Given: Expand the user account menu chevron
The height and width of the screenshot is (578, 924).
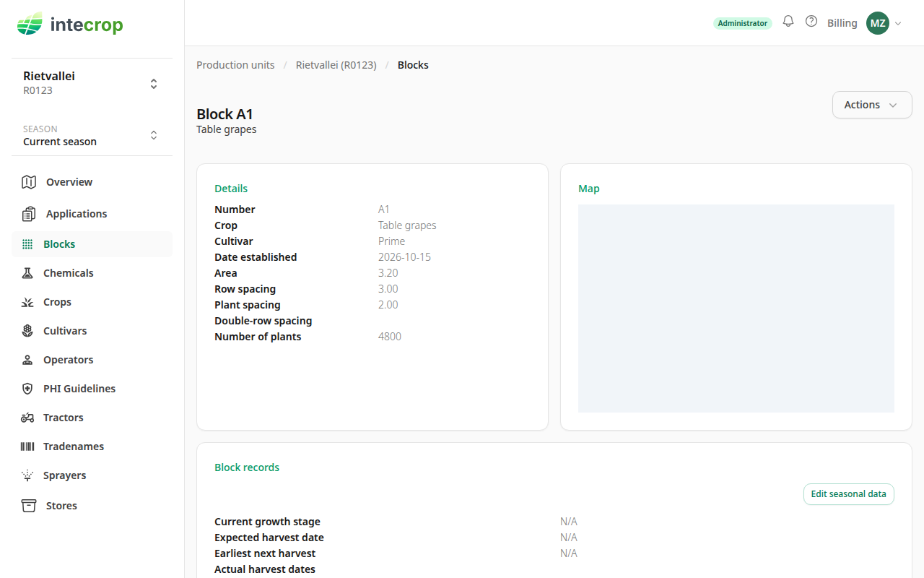Looking at the screenshot, I should (x=898, y=24).
